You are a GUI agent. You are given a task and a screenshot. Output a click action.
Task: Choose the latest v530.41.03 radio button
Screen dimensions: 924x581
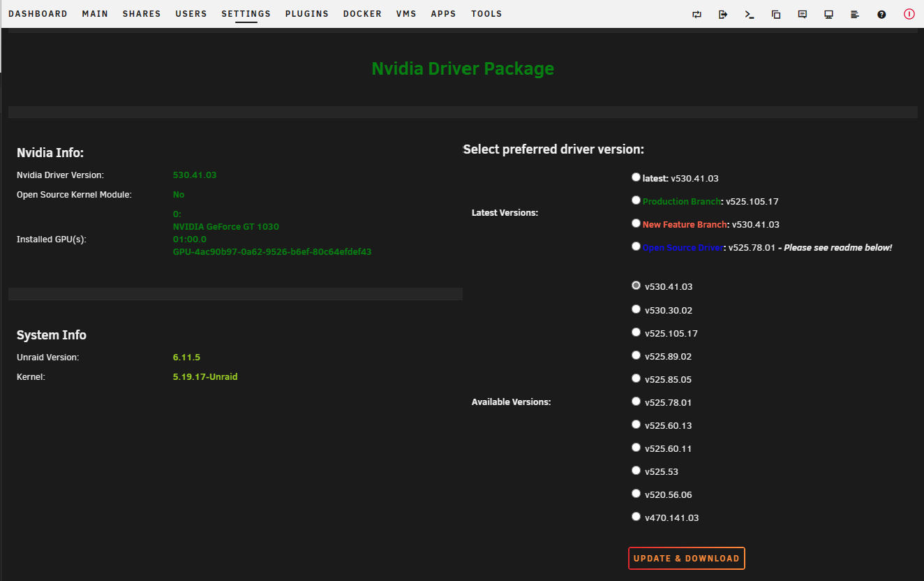[x=636, y=177]
